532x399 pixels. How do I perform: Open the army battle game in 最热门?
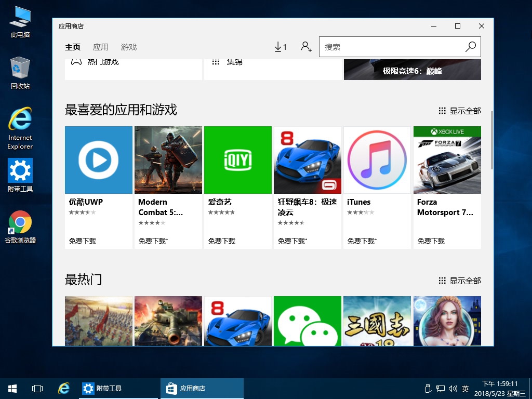(98, 321)
